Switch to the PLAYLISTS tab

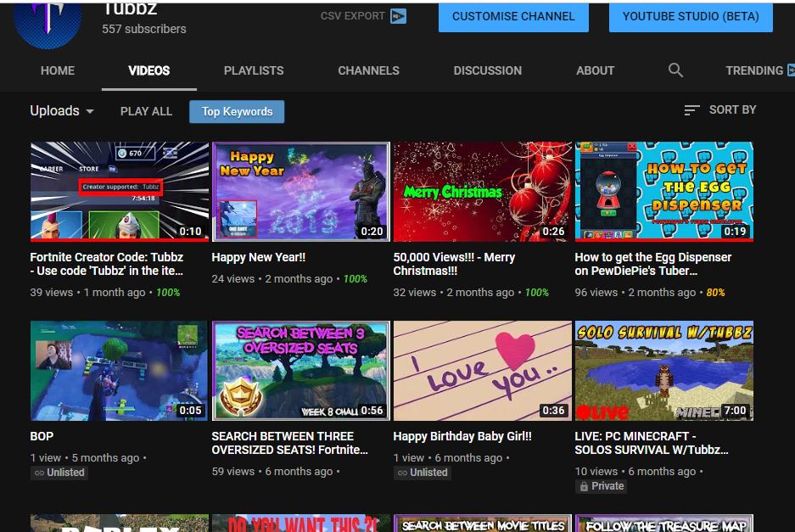(x=254, y=70)
